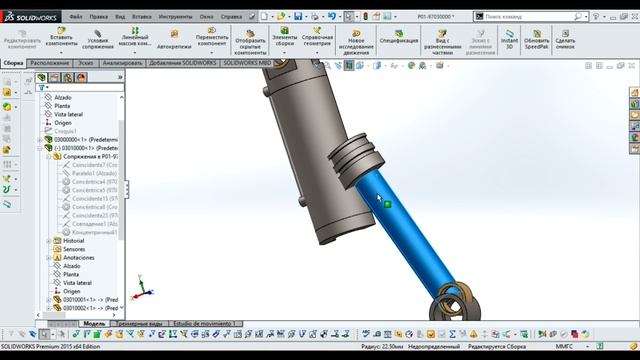
Task: Open dropdown arrow under Вставить компоненты
Action: coord(61,53)
